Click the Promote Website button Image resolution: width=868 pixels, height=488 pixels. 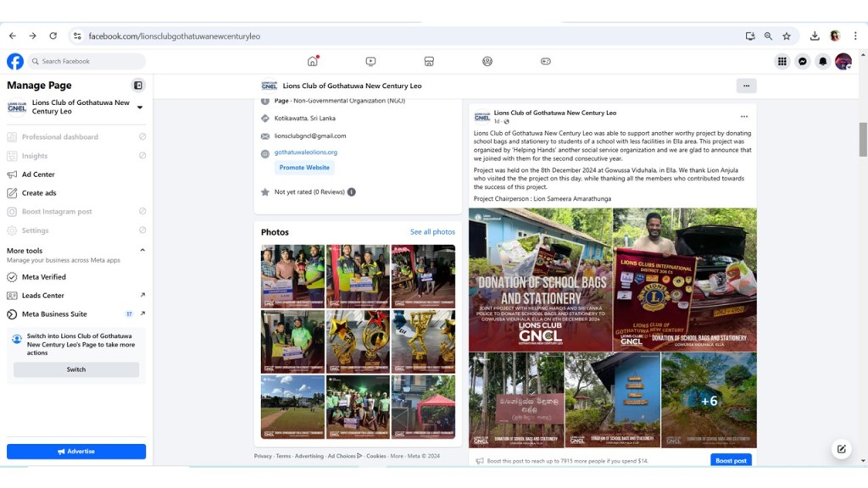pyautogui.click(x=304, y=167)
